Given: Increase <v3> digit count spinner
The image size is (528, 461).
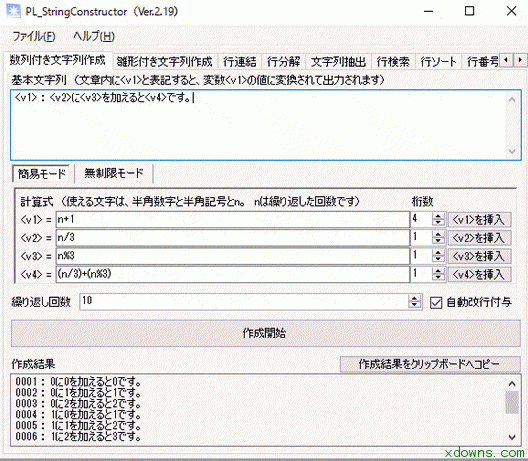Looking at the screenshot, I should coord(438,253).
